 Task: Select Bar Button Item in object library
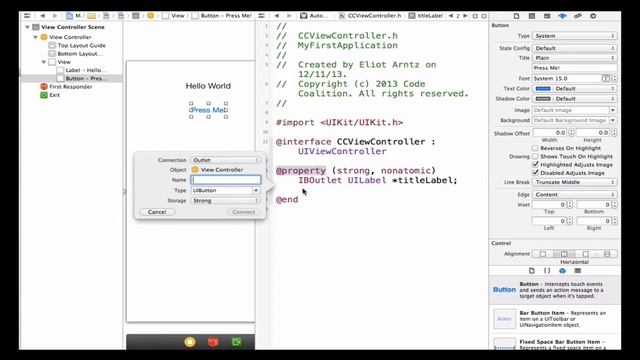[554, 319]
